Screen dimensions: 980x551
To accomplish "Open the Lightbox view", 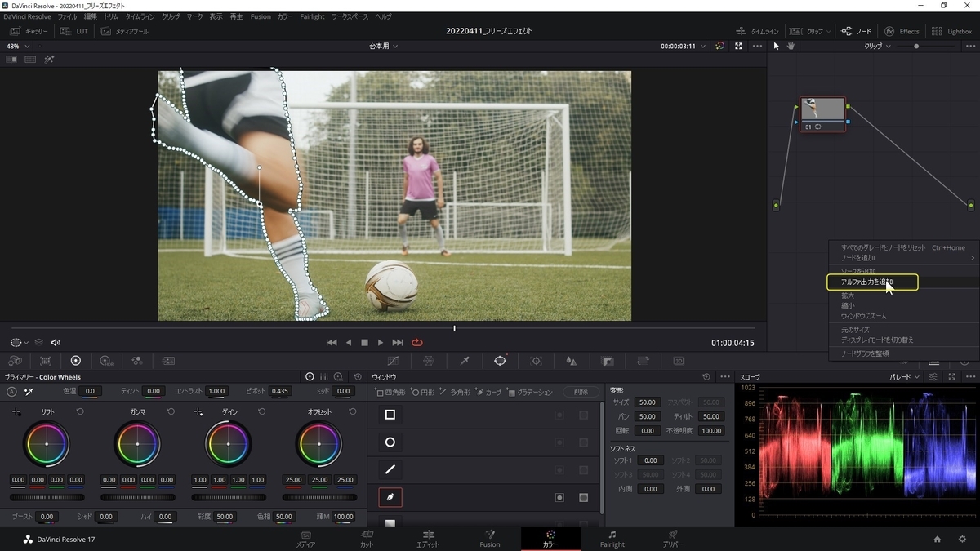I will [x=951, y=31].
